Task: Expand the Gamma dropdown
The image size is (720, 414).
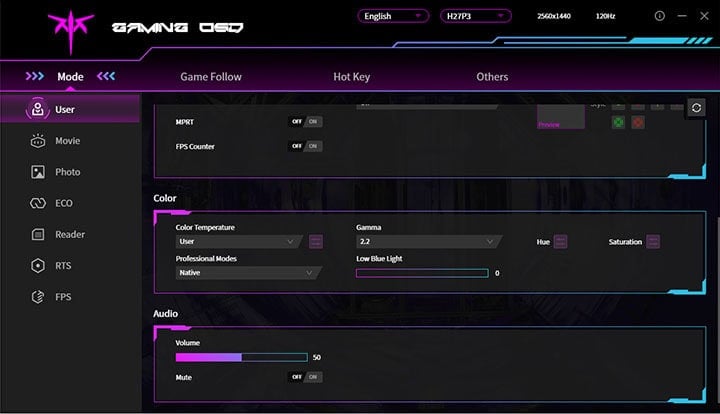Action: pyautogui.click(x=428, y=241)
